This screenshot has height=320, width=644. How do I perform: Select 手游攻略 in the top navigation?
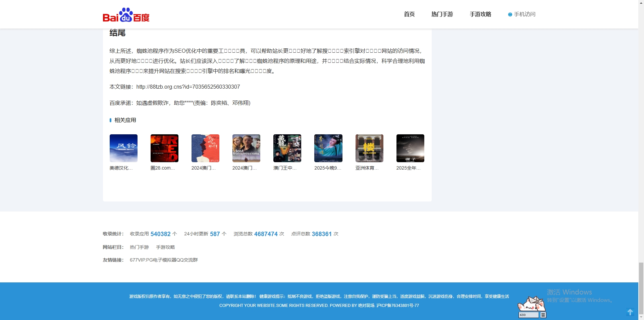[480, 14]
